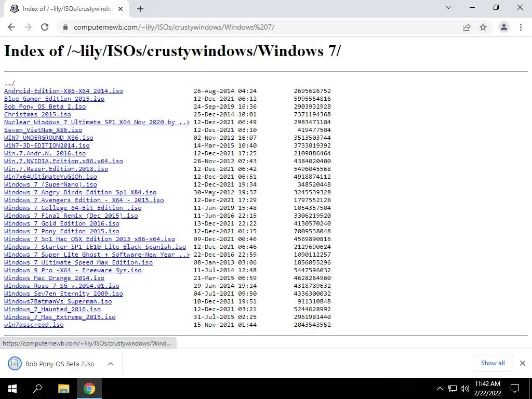Click the address bar URL

tap(174, 27)
